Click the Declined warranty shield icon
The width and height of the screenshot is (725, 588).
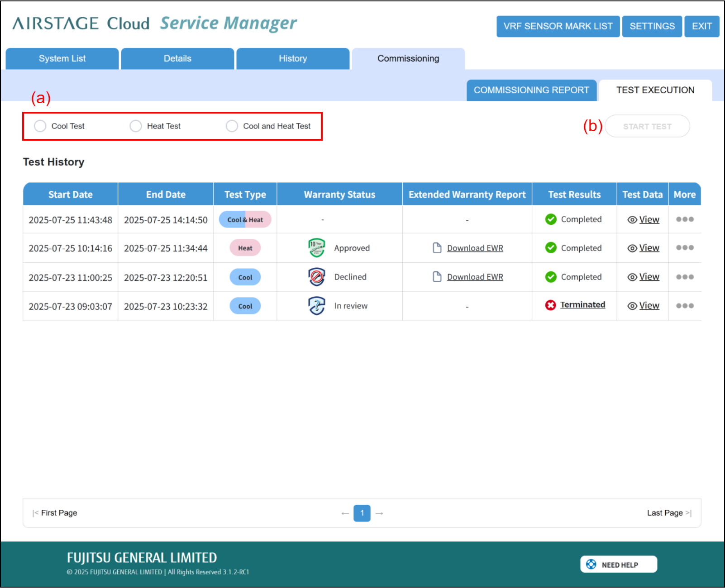tap(317, 277)
